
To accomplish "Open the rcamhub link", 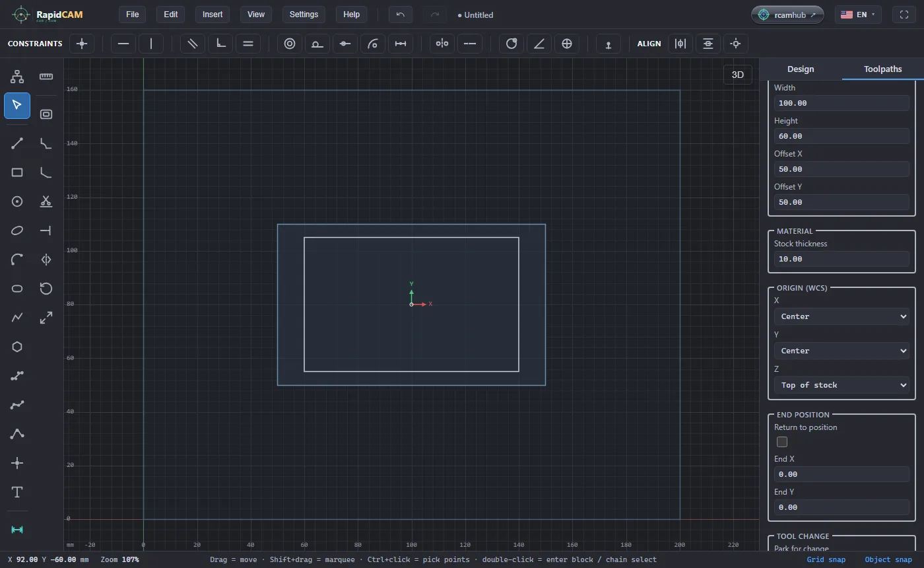I will (787, 15).
